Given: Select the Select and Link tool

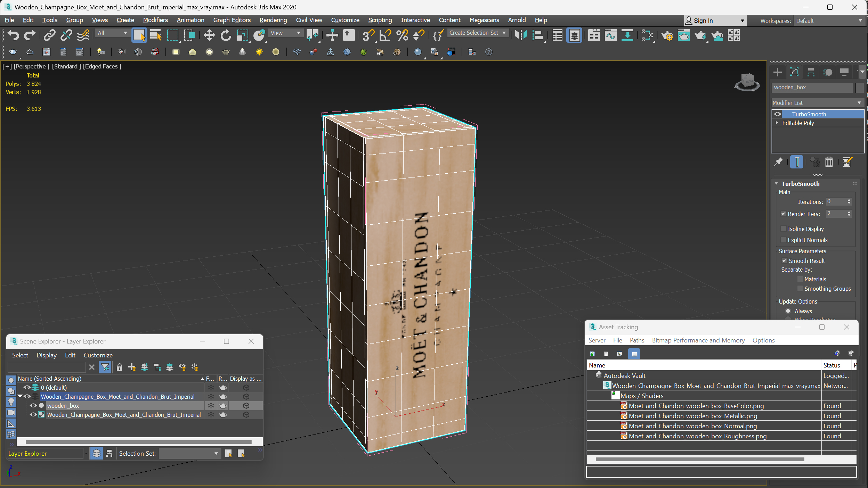Looking at the screenshot, I should [50, 35].
